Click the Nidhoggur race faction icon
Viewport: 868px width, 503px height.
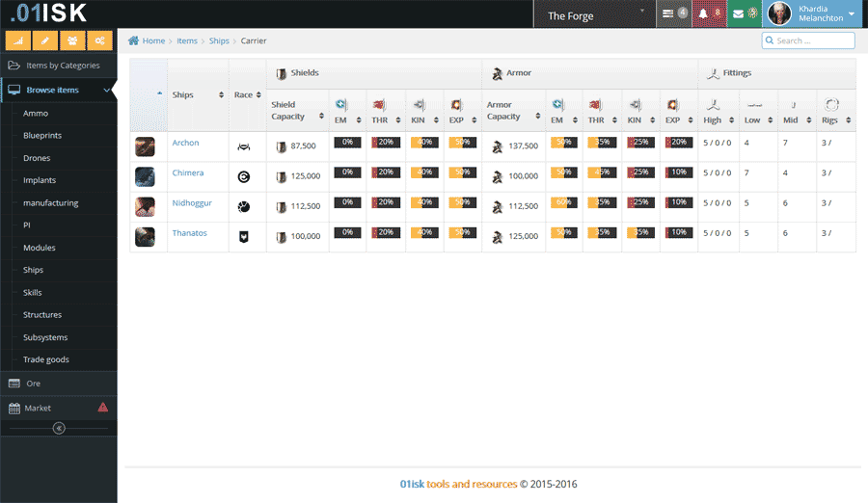point(244,207)
